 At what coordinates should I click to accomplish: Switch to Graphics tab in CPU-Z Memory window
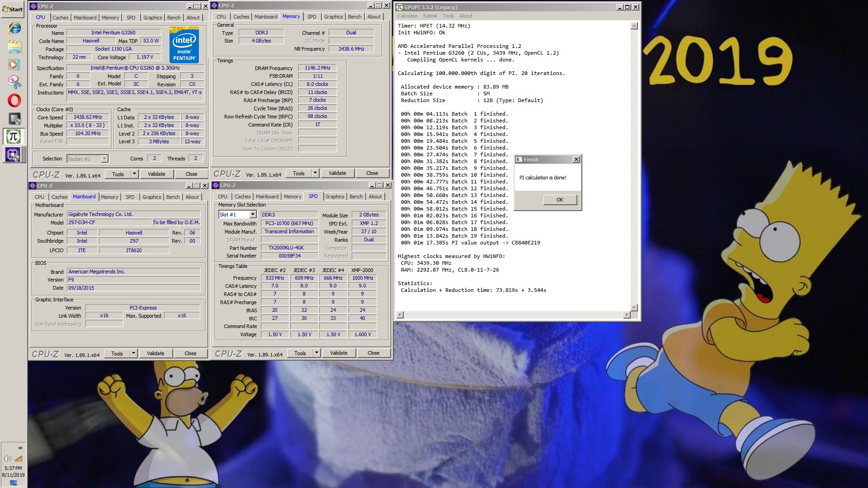333,17
